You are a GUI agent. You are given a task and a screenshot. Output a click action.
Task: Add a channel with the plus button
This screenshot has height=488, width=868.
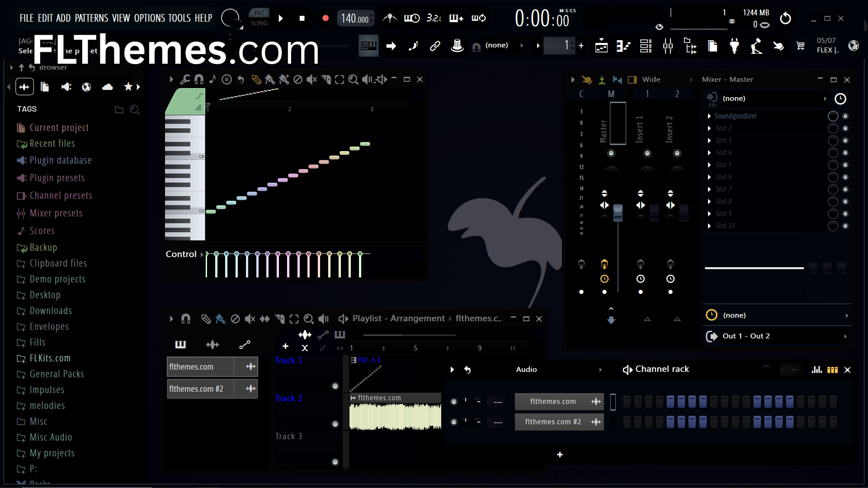(x=560, y=455)
